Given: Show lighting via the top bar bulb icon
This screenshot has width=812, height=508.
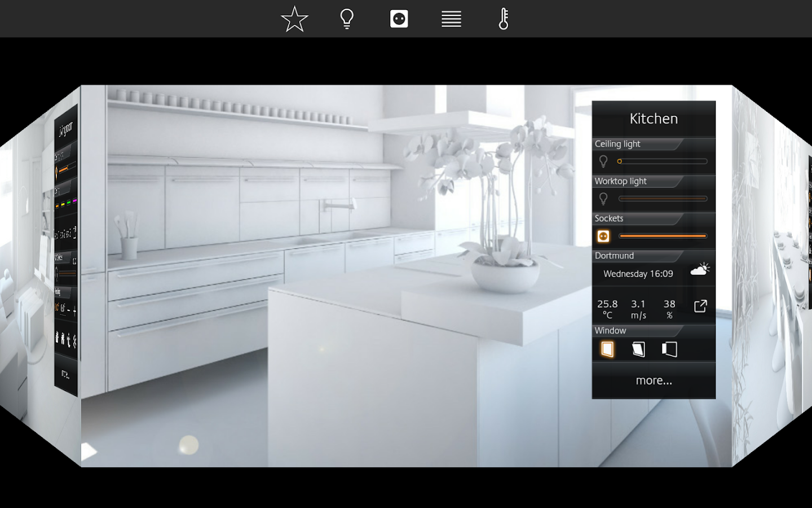Looking at the screenshot, I should [x=347, y=19].
